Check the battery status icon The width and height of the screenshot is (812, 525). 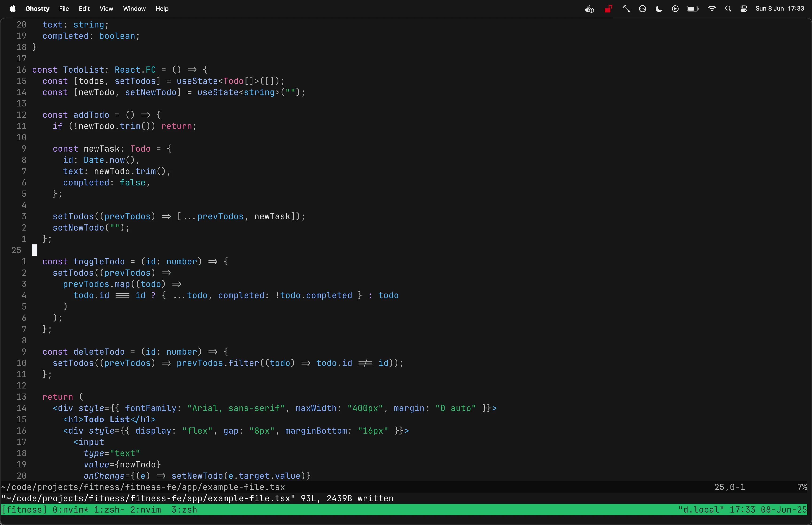pyautogui.click(x=693, y=9)
